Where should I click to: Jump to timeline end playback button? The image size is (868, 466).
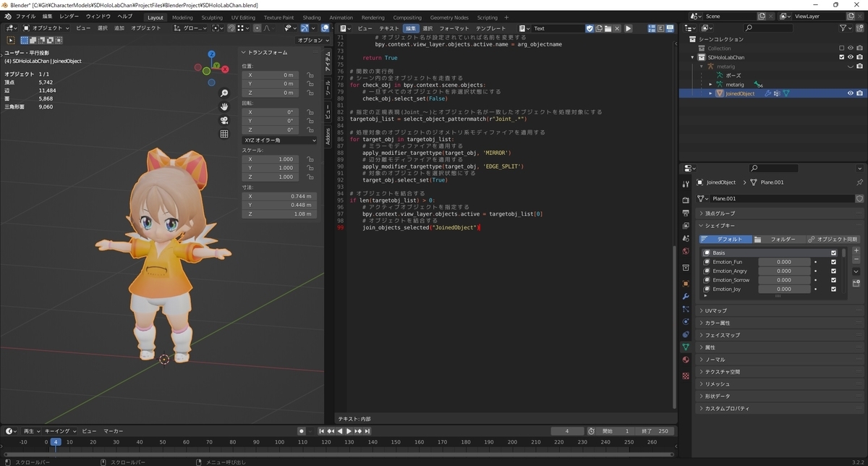367,431
